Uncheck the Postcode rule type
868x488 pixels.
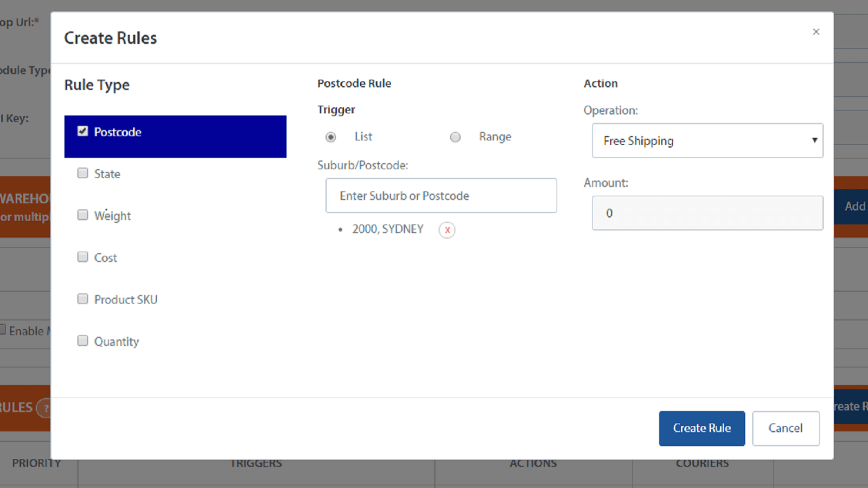(x=82, y=131)
